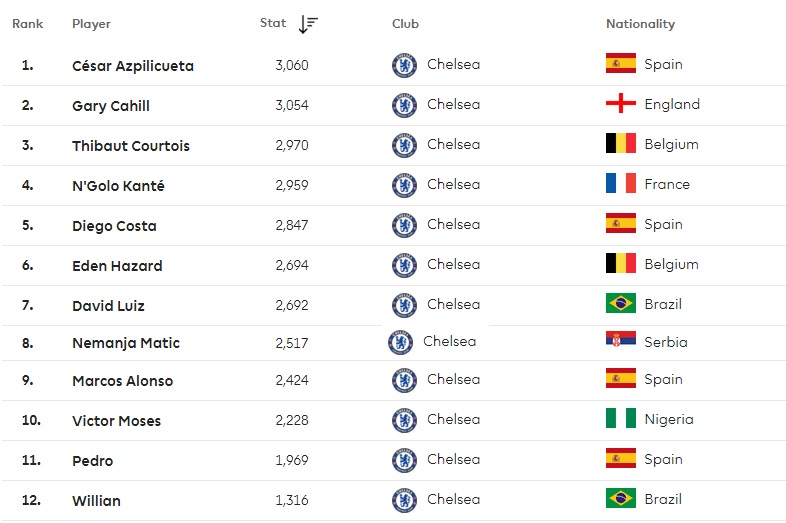Sort the table by Stat column header
This screenshot has height=523, width=786.
pyautogui.click(x=273, y=24)
